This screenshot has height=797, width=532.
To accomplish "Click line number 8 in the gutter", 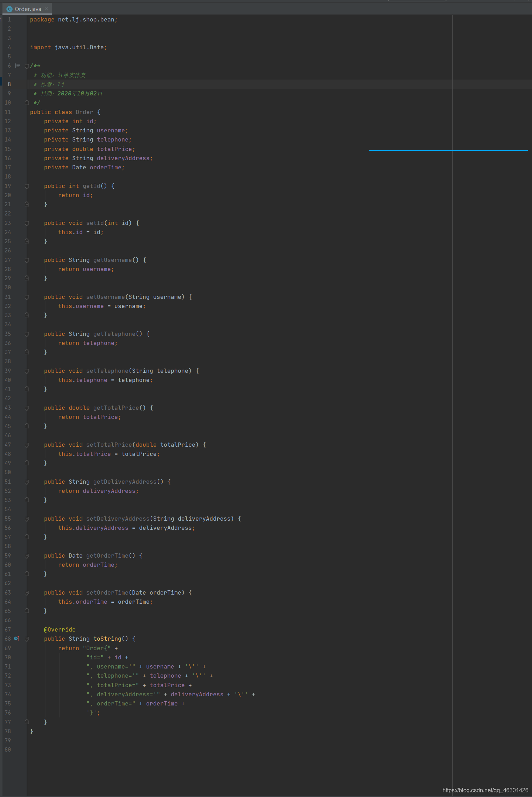I will [9, 84].
